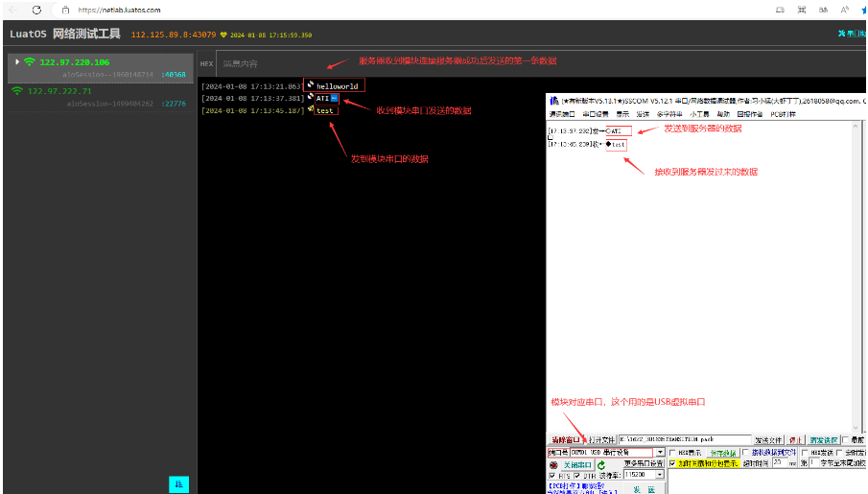
Task: Open the 帮助 menu in SSCOM
Action: click(x=723, y=114)
